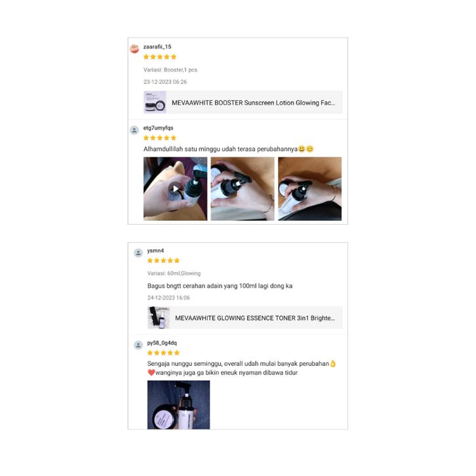476x476 pixels.
Task: Open py58_0g4dq review photo of products
Action: point(178,405)
